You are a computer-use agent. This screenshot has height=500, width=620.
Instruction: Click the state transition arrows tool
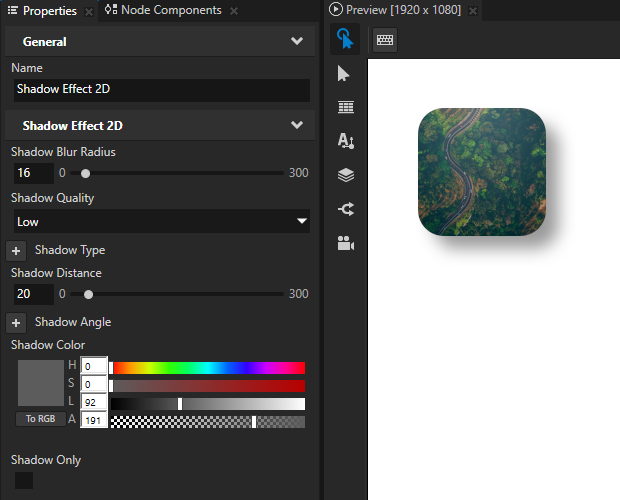click(x=346, y=209)
